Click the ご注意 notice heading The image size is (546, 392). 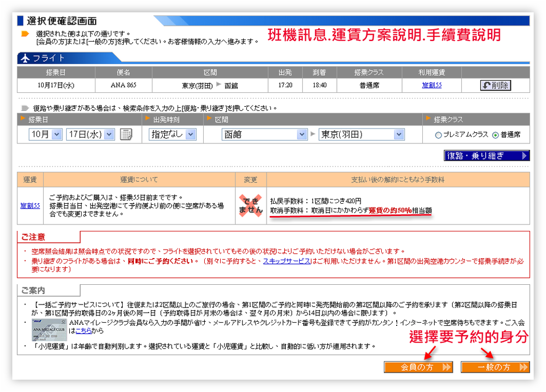(34, 237)
